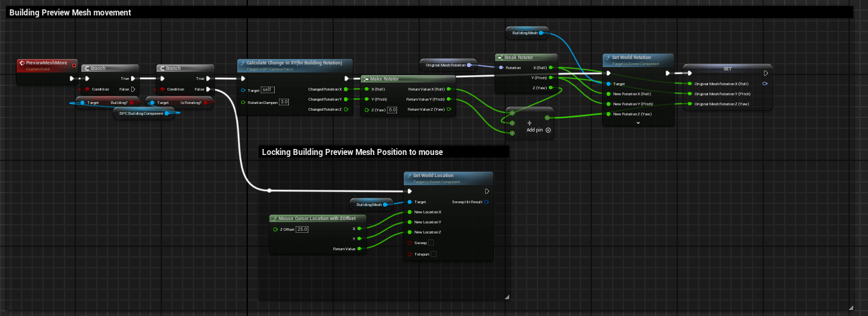Select the PreviewMeshMove custom event node icon
868x316 pixels.
tap(23, 62)
